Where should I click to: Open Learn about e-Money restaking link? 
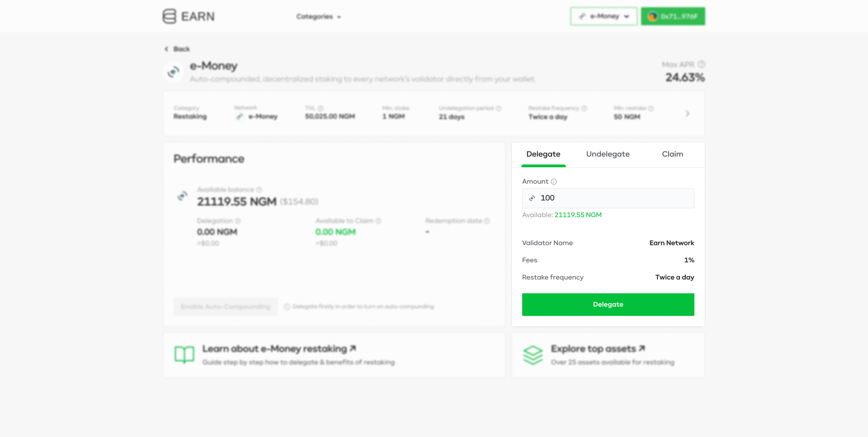click(279, 348)
